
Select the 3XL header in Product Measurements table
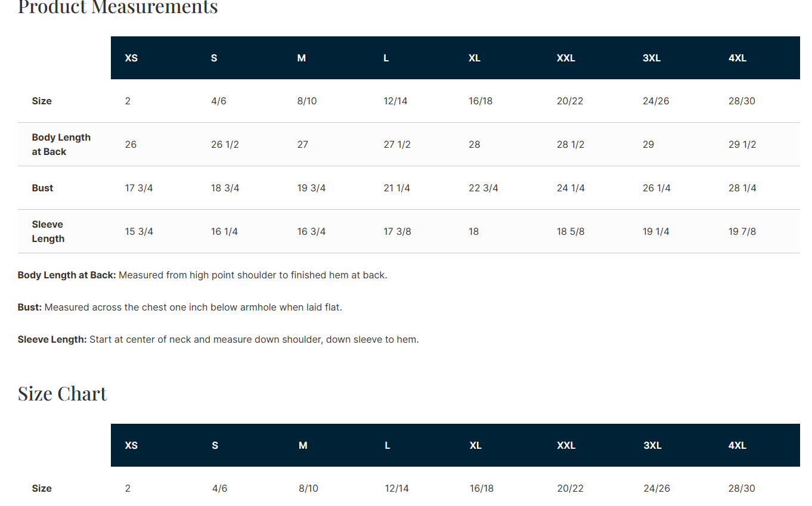click(652, 58)
